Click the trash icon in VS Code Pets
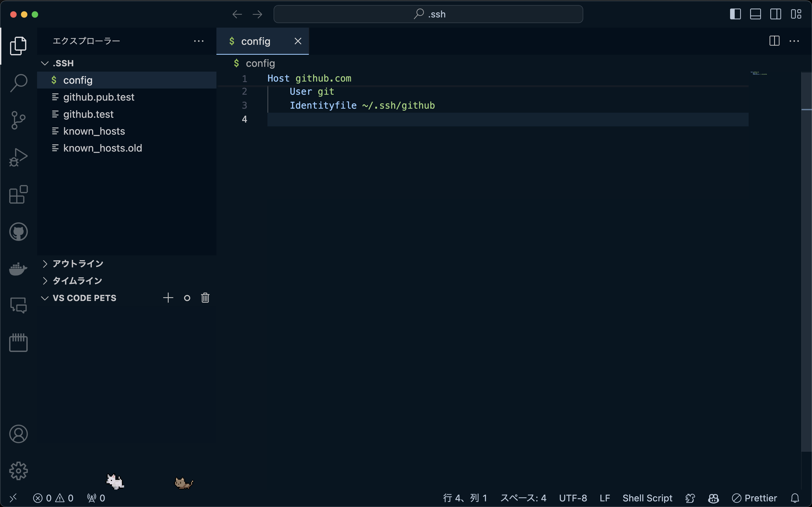The image size is (812, 507). click(205, 298)
